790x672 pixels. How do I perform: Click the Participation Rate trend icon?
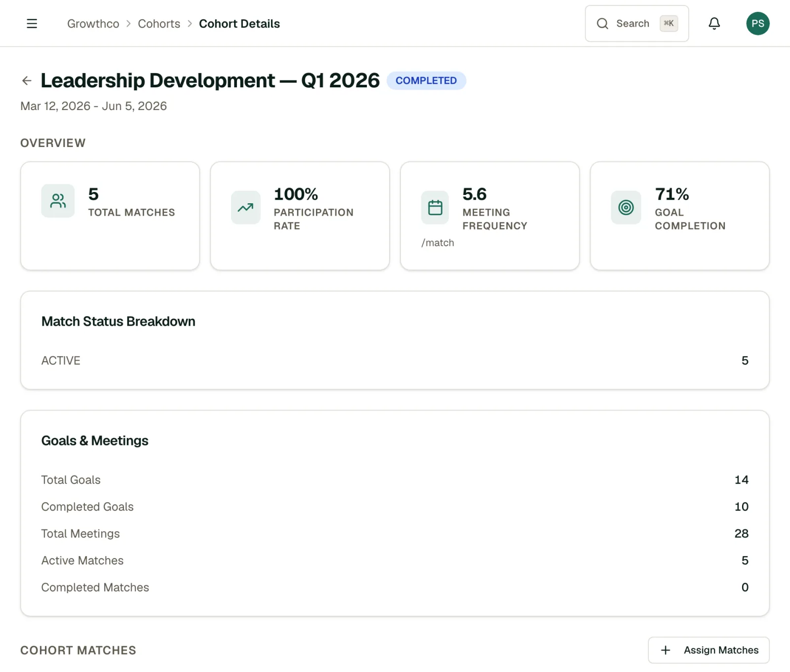[245, 207]
